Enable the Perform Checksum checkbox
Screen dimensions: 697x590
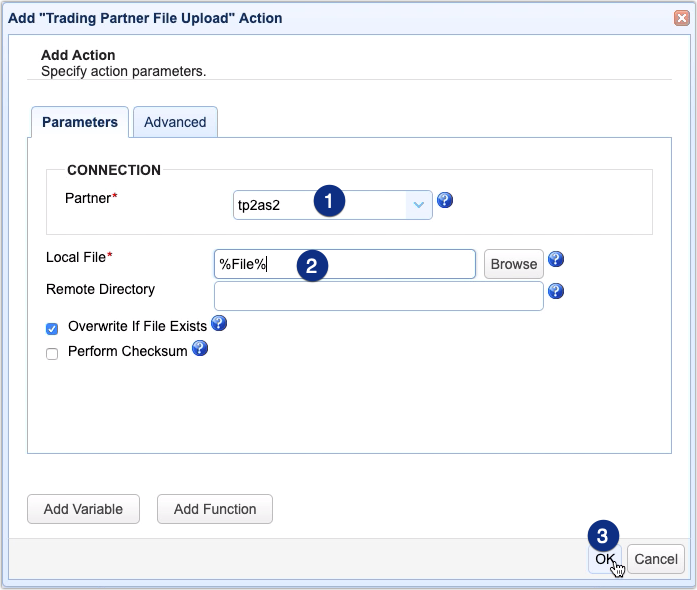[x=52, y=352]
